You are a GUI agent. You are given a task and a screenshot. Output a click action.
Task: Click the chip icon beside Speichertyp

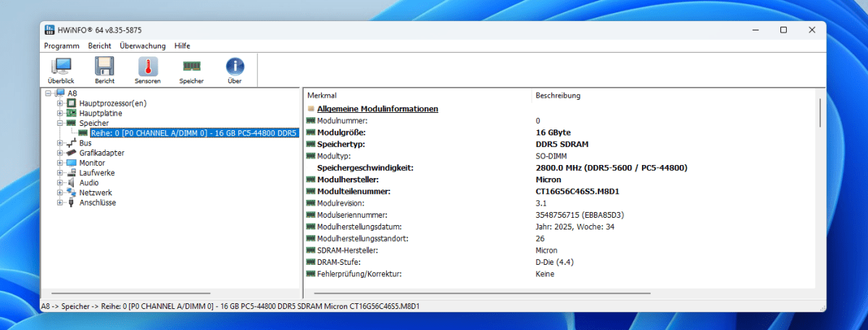point(311,144)
